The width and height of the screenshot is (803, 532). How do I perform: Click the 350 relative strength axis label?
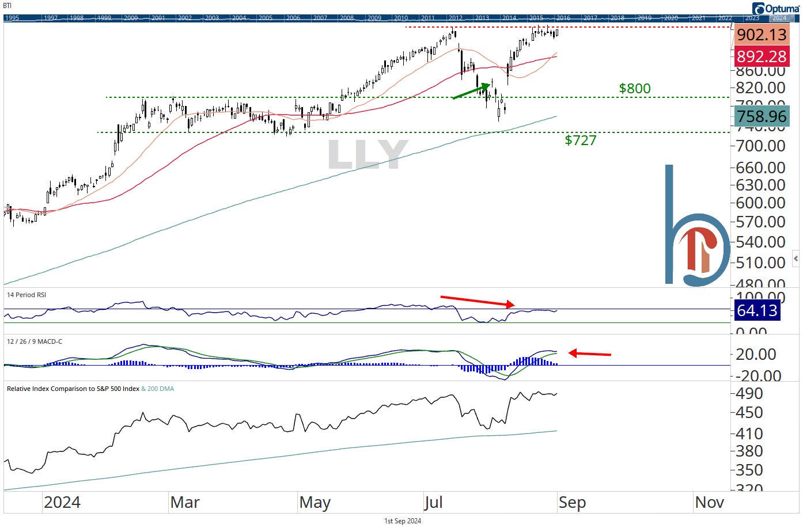[x=749, y=470]
